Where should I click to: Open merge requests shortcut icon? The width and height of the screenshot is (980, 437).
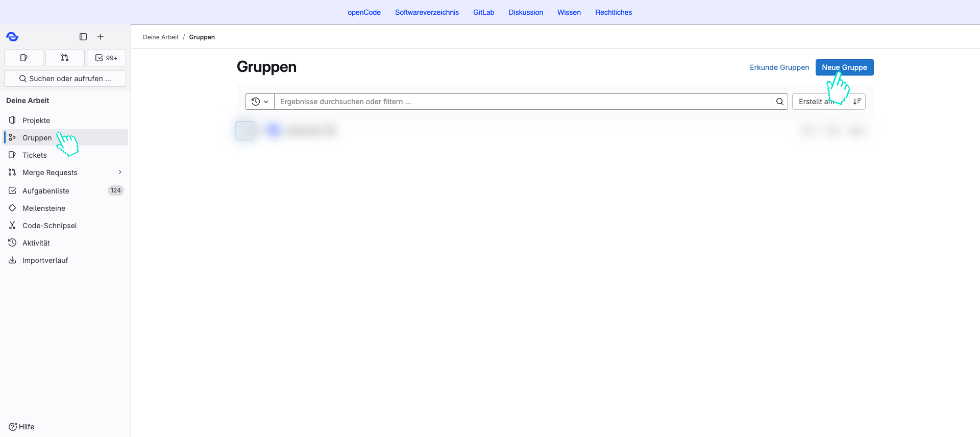pos(65,58)
